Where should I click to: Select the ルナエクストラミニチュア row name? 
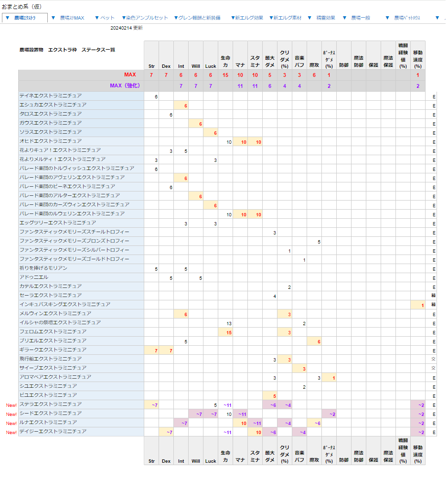coord(48,423)
